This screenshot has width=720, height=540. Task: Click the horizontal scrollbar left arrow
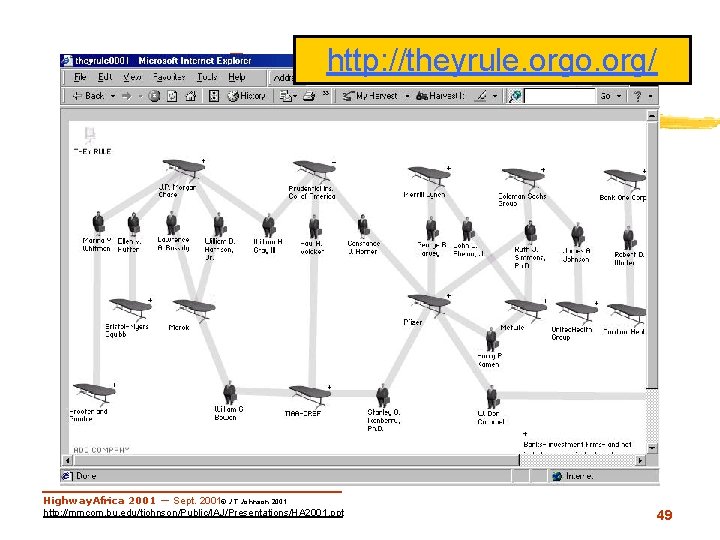[x=67, y=460]
